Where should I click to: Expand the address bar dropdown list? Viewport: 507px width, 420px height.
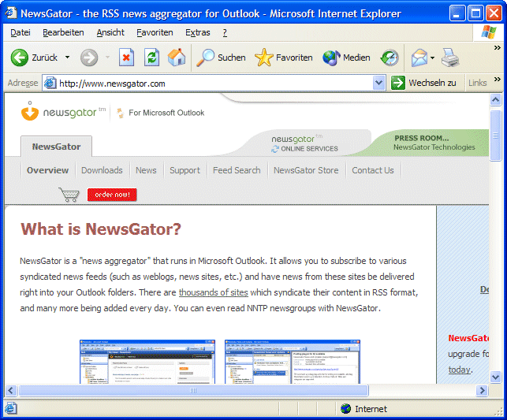(378, 84)
